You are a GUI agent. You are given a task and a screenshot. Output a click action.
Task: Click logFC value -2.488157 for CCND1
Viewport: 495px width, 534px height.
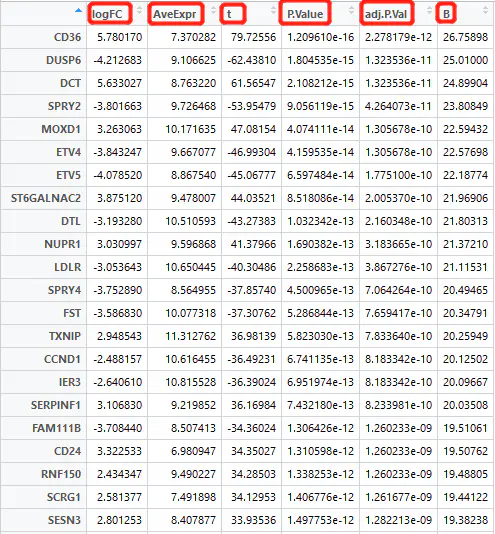coord(118,359)
